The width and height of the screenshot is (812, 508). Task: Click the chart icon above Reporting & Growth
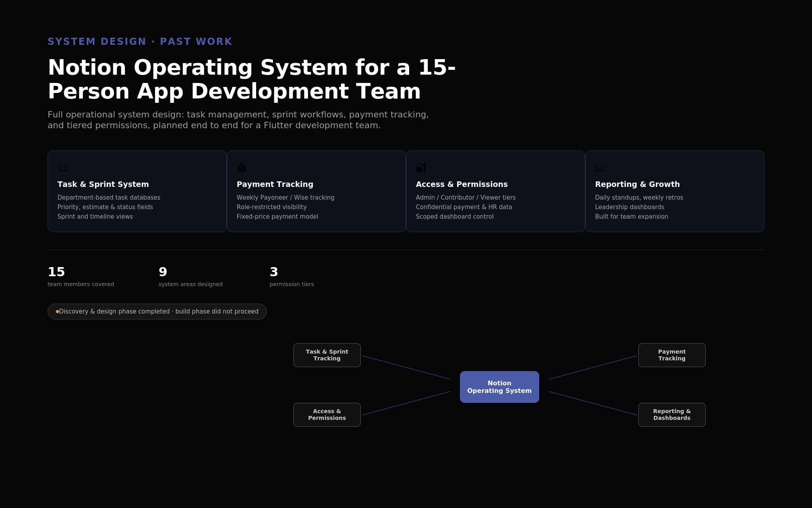click(600, 168)
